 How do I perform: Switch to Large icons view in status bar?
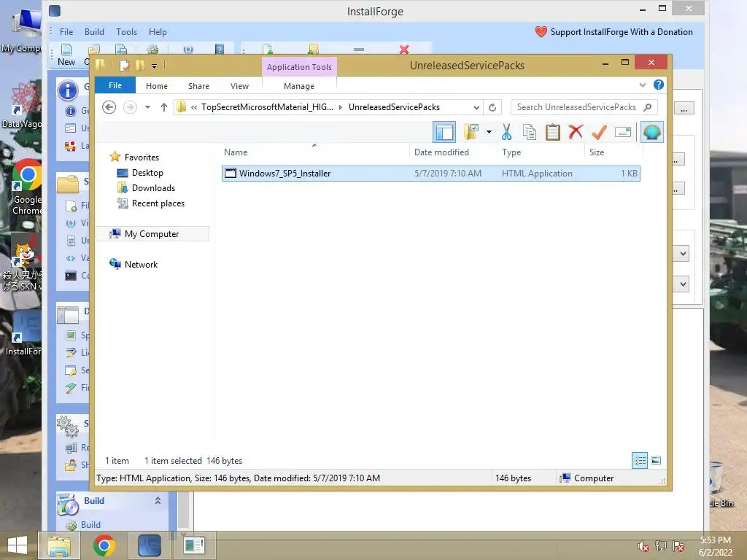coord(656,461)
